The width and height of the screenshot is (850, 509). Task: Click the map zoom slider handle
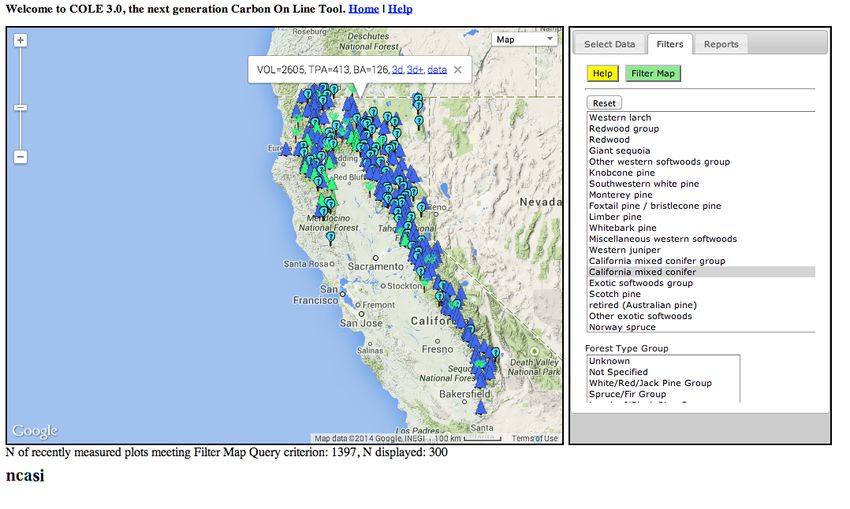[x=20, y=107]
